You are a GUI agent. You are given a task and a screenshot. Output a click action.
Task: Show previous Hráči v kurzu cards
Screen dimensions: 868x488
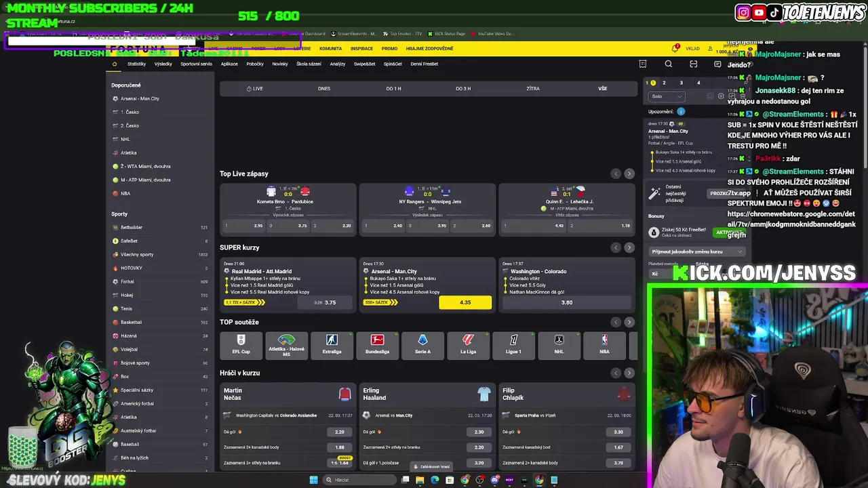click(x=616, y=373)
